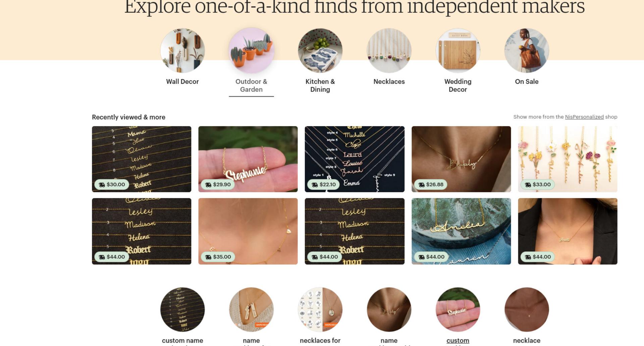Open the necklaces for circle with flower chart

coord(320,309)
